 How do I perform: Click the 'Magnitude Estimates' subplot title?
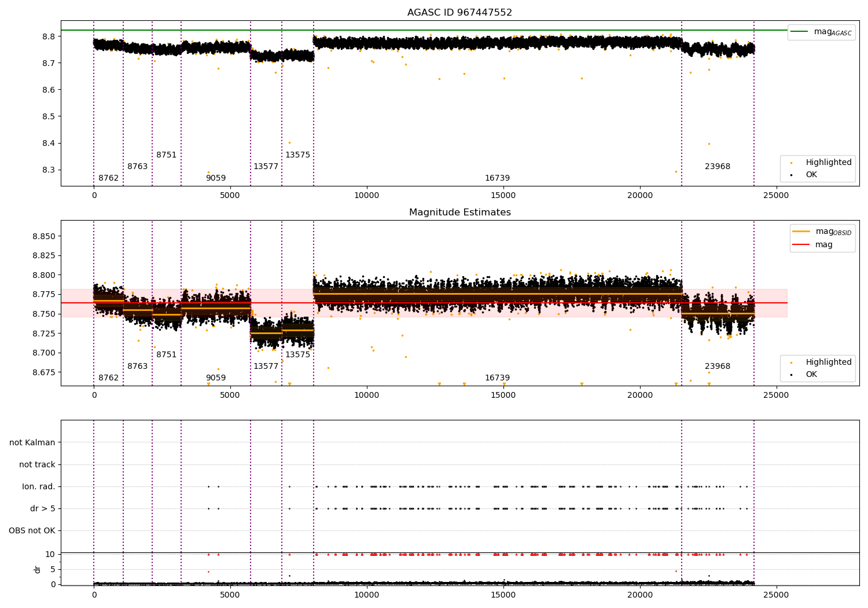click(459, 213)
